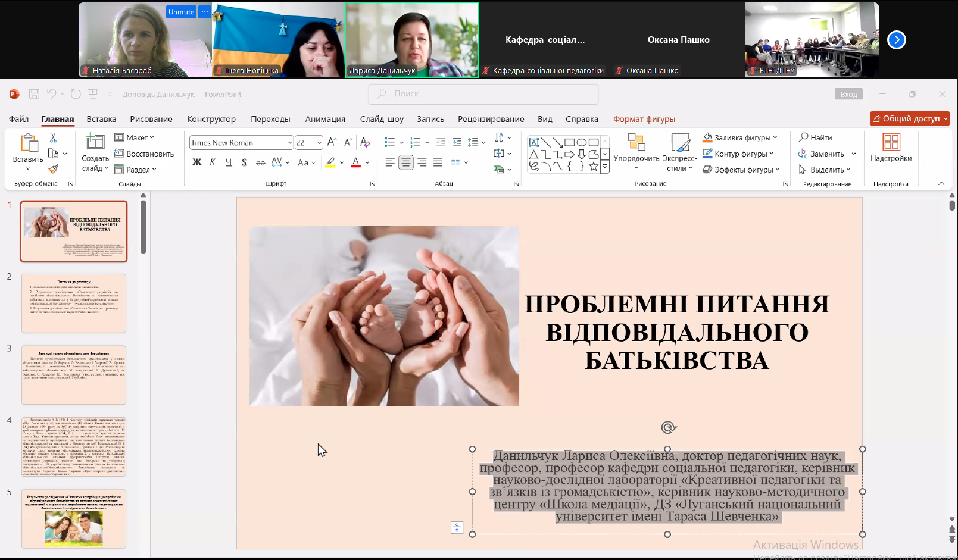
Task: Select the star shape in shapes gallery
Action: (x=593, y=167)
